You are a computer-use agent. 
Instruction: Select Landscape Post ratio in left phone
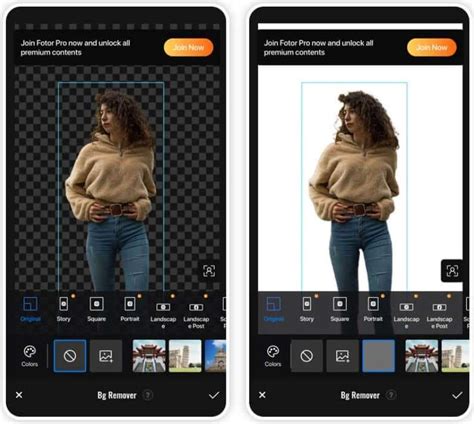pyautogui.click(x=196, y=313)
